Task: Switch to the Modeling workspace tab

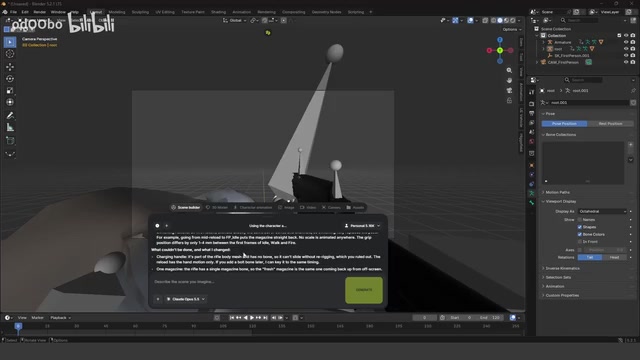Action: coord(117,12)
